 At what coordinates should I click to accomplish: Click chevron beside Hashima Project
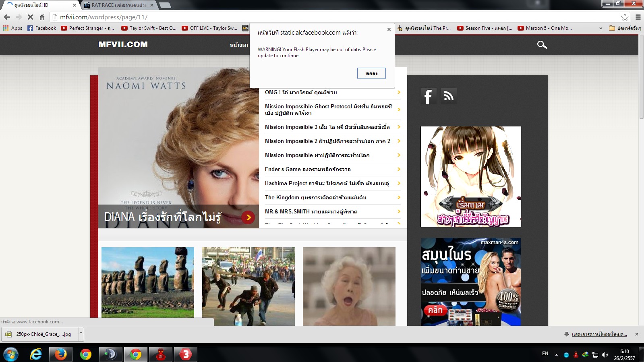(399, 183)
